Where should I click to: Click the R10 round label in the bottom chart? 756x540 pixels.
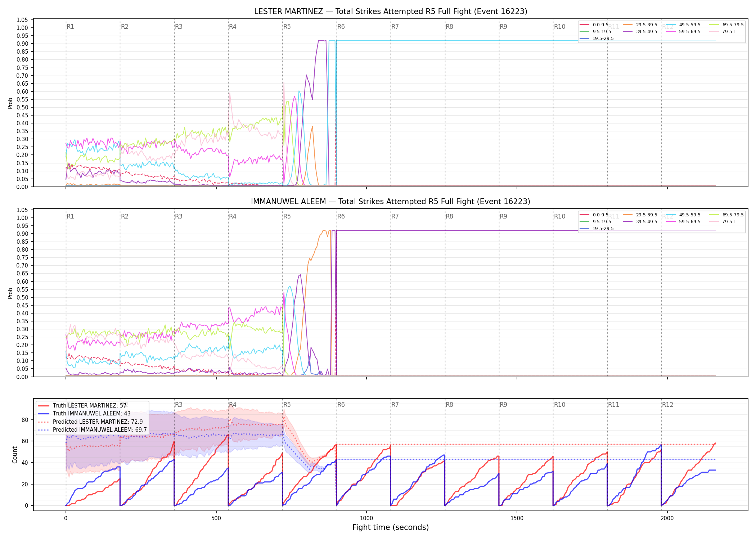click(559, 405)
